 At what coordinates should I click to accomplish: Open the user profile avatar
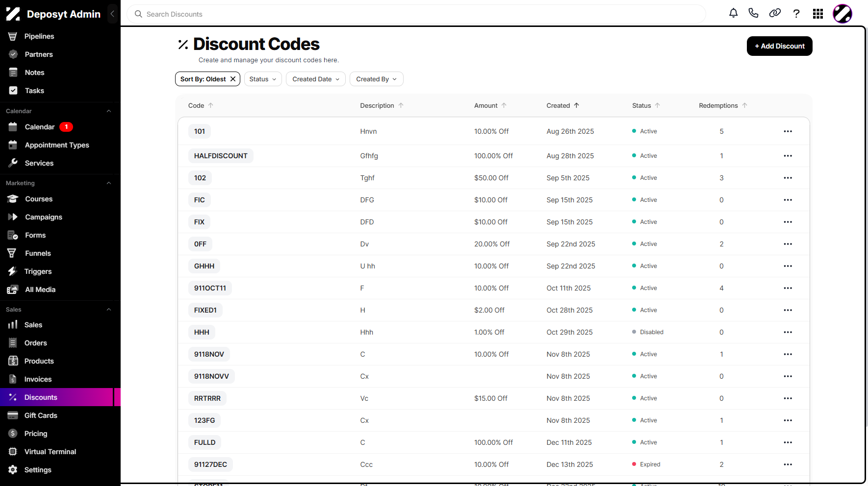click(842, 14)
